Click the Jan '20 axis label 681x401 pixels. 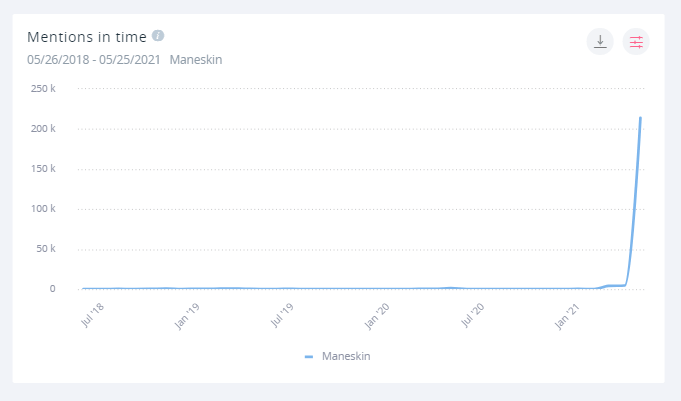pos(377,316)
